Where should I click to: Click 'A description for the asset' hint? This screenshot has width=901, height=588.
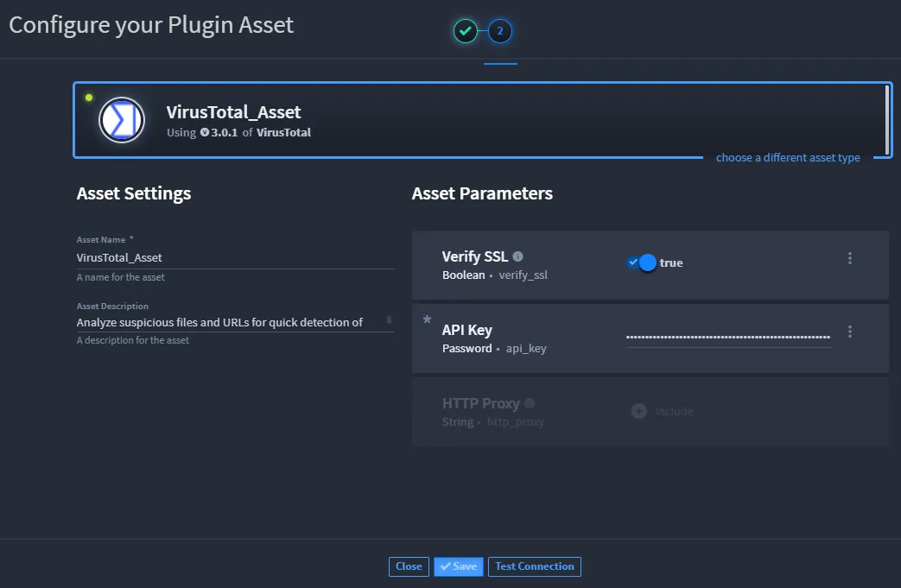133,340
